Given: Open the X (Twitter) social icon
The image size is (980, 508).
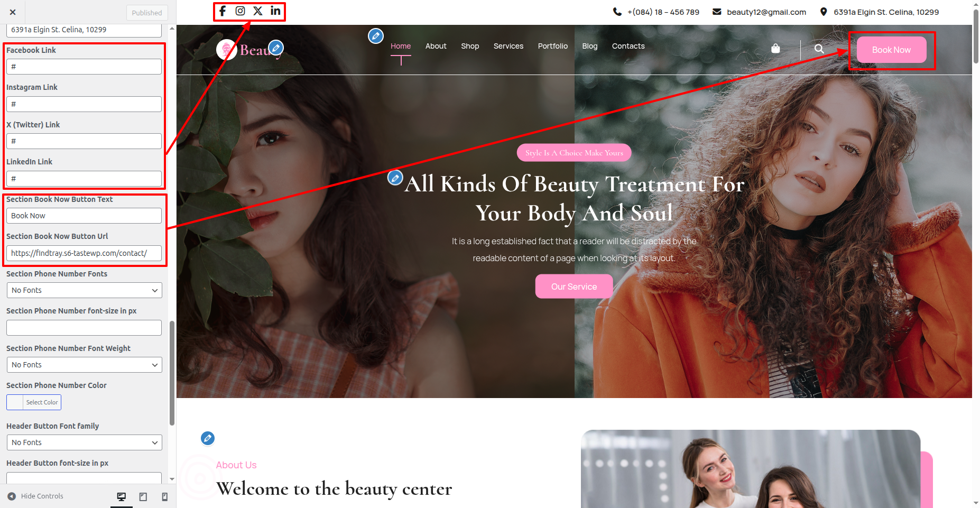Looking at the screenshot, I should coord(258,11).
